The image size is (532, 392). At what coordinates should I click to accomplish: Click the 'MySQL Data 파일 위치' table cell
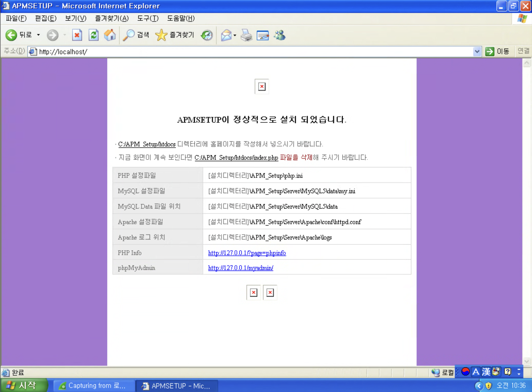point(158,206)
